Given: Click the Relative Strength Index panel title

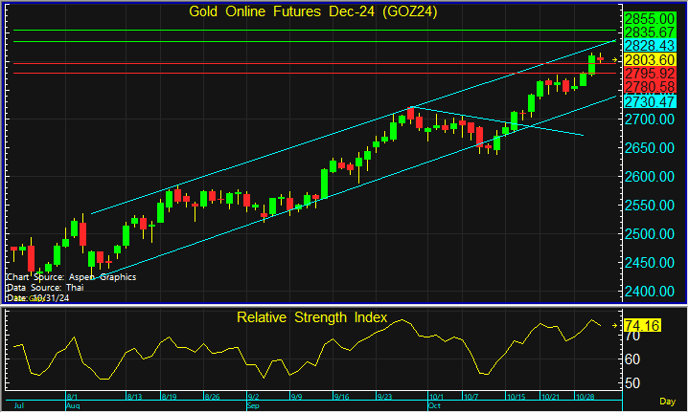Looking at the screenshot, I should tap(312, 318).
